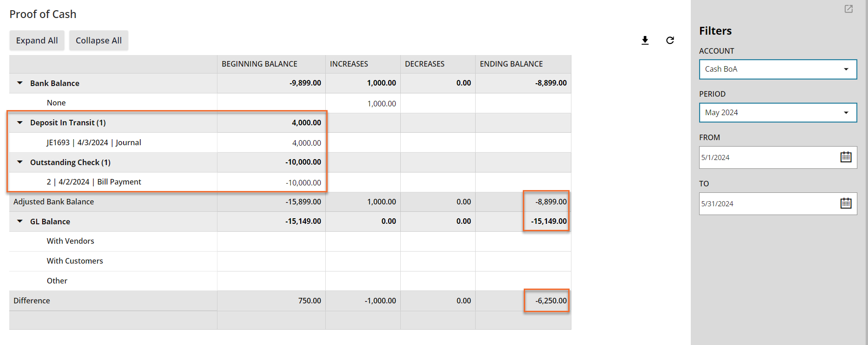Open the Period dropdown showing May 2024

778,113
